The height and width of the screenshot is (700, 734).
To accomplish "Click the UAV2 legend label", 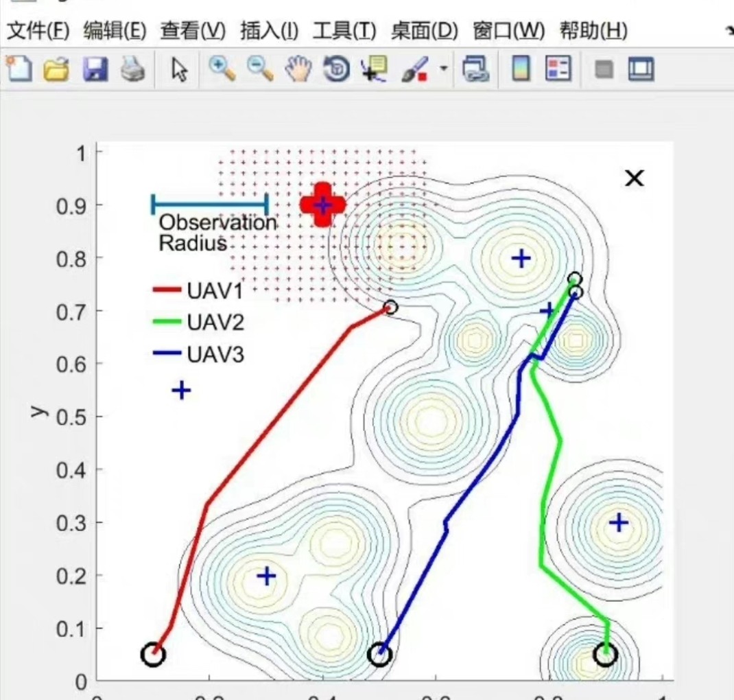I will [215, 323].
